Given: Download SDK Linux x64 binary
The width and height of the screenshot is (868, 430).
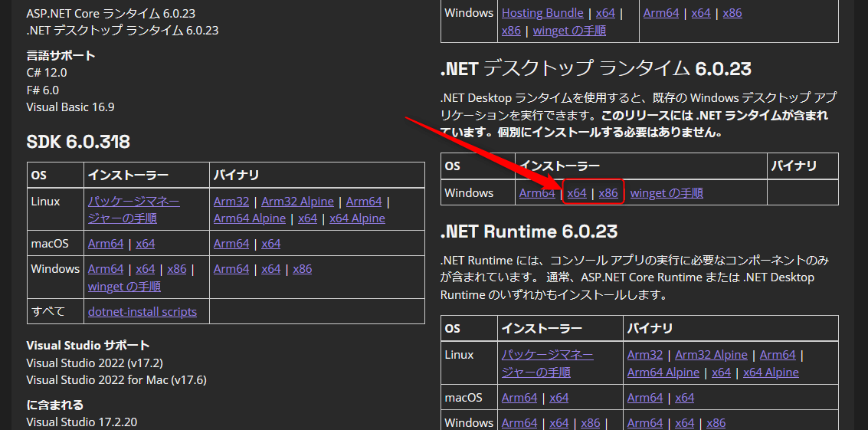Looking at the screenshot, I should click(308, 218).
